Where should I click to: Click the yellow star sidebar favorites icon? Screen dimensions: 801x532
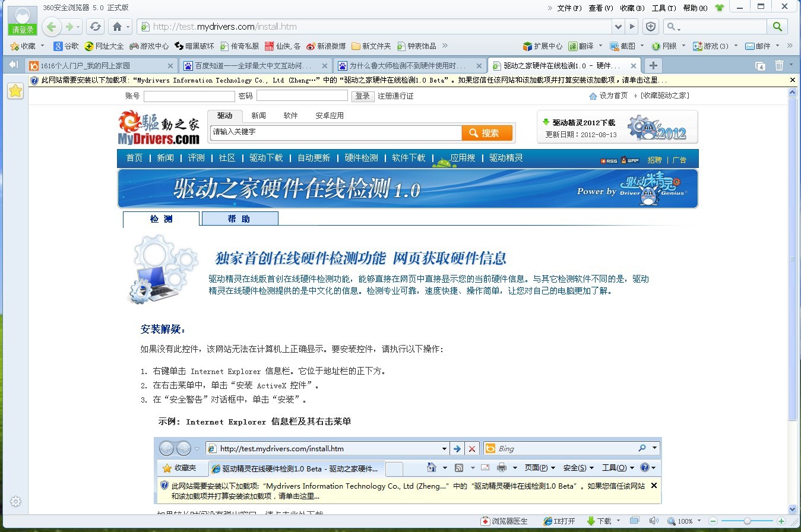15,91
